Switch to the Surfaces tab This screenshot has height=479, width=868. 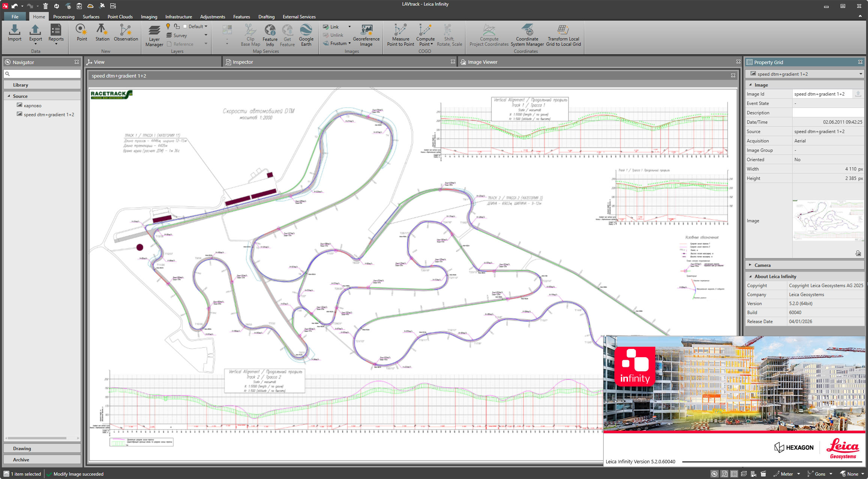click(91, 16)
